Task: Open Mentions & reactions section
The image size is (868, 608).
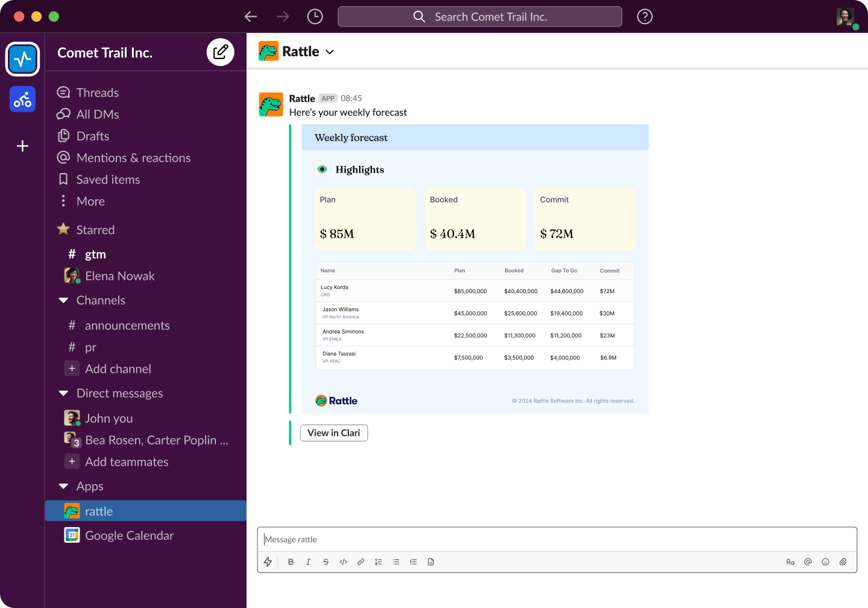Action: 133,157
